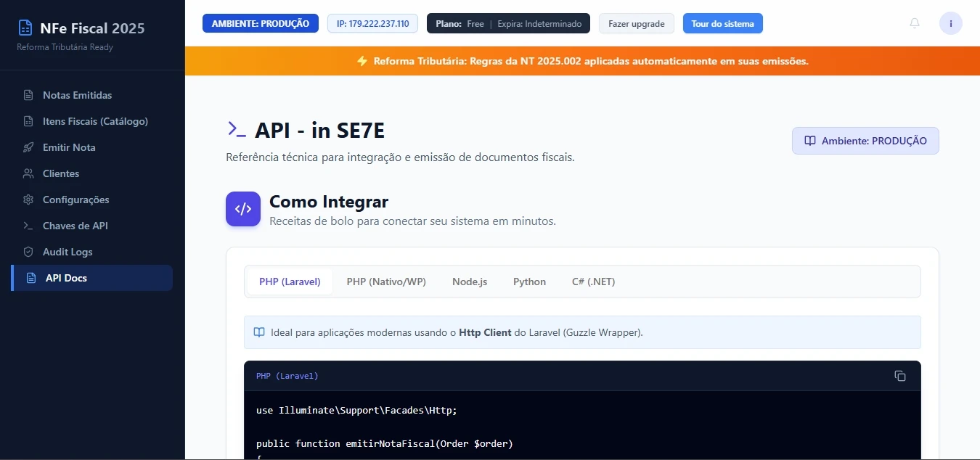Select the Python code tab
This screenshot has width=980, height=460.
(x=529, y=282)
